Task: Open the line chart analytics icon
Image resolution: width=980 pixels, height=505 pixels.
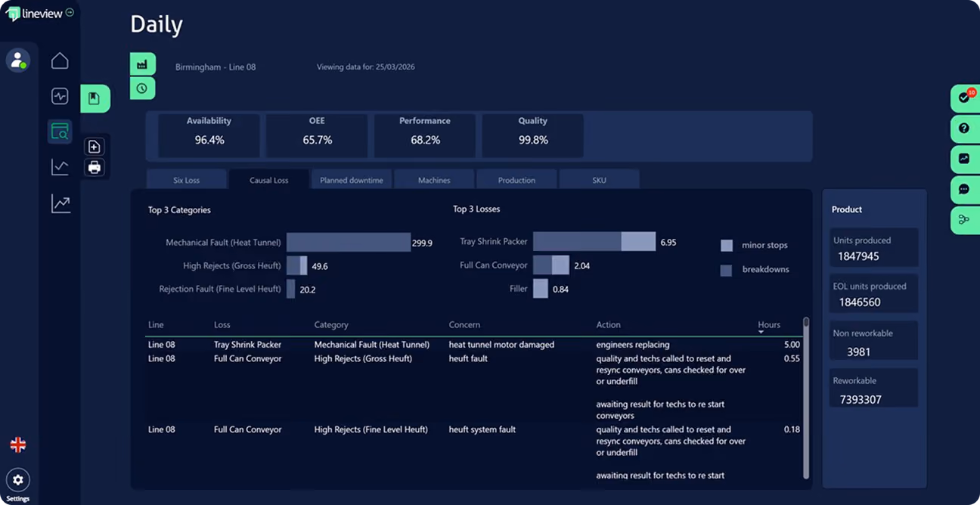Action: [60, 167]
